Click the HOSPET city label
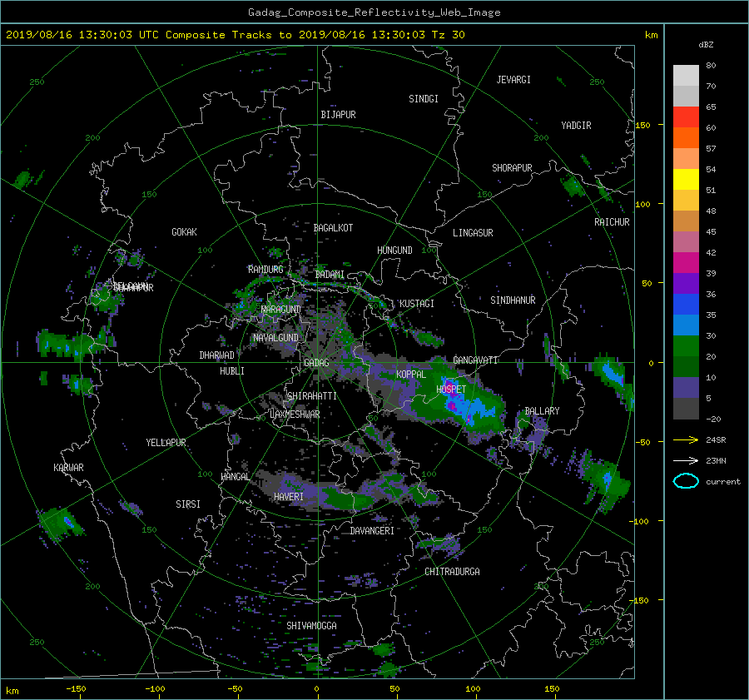The height and width of the screenshot is (700, 749). pos(451,390)
